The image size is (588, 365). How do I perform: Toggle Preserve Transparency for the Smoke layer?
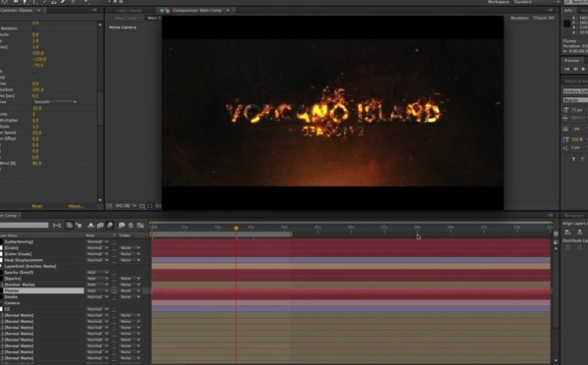[114, 297]
